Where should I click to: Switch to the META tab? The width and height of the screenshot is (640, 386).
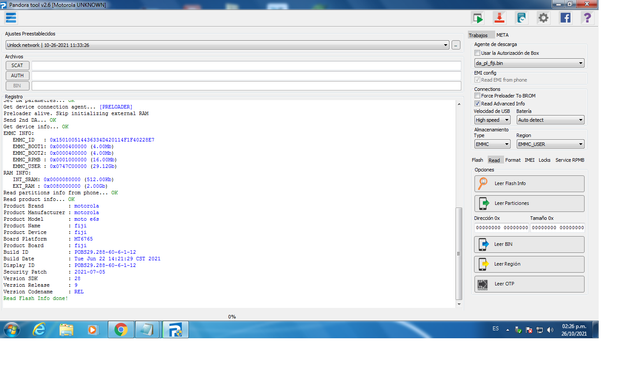click(502, 35)
